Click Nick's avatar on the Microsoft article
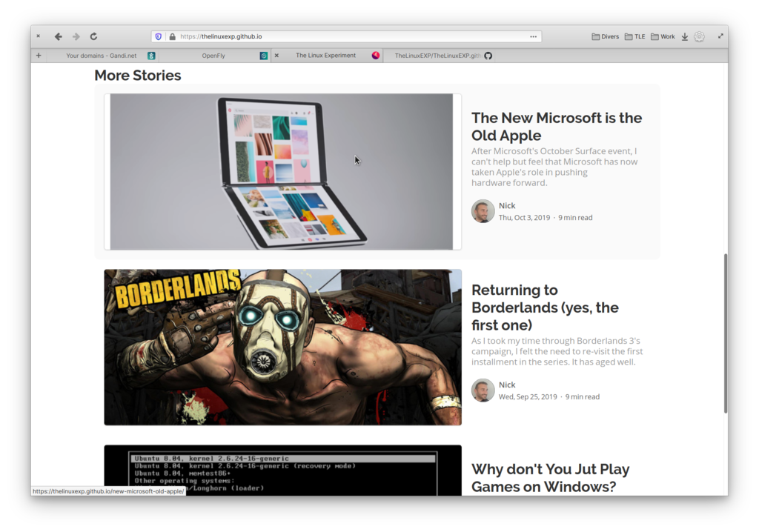The width and height of the screenshot is (759, 532). point(483,211)
